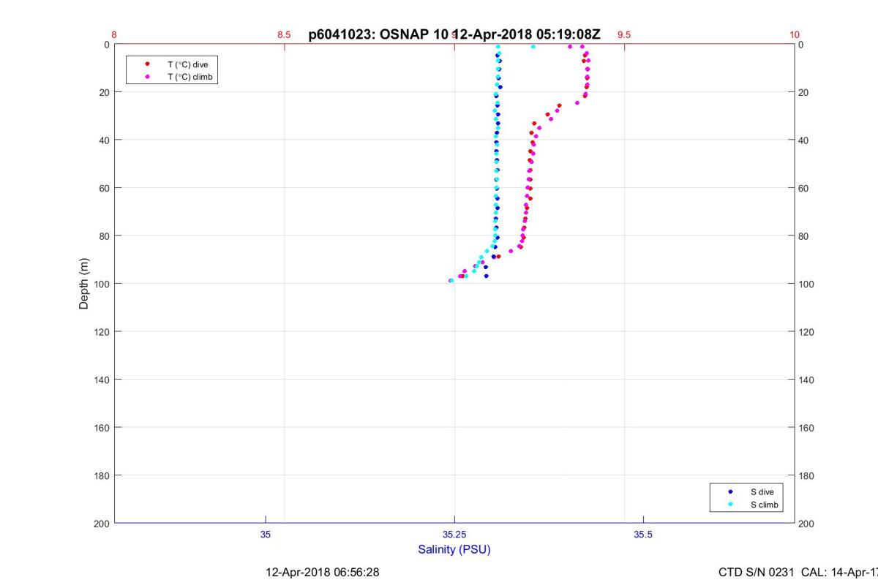Click temperature tick label 8 on top axis
Screen dimensions: 878x588
click(114, 34)
